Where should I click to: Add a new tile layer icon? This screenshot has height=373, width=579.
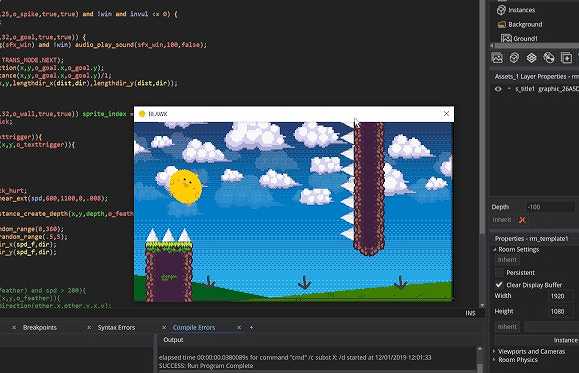coord(531,58)
